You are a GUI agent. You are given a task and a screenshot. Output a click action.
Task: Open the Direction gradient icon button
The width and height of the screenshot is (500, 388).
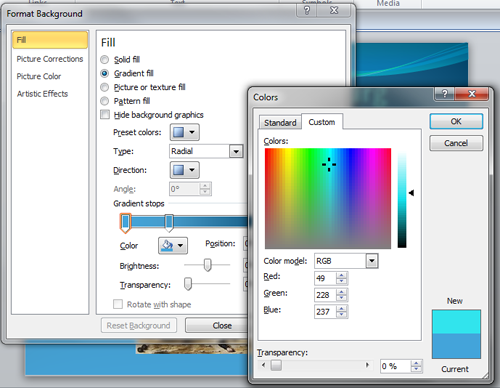tap(185, 170)
